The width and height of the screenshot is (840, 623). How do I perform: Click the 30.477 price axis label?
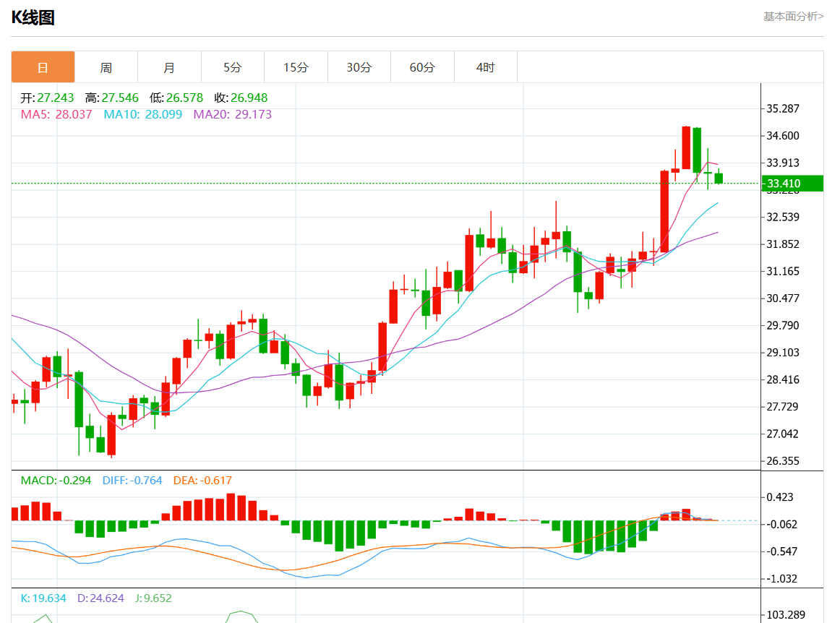point(783,298)
